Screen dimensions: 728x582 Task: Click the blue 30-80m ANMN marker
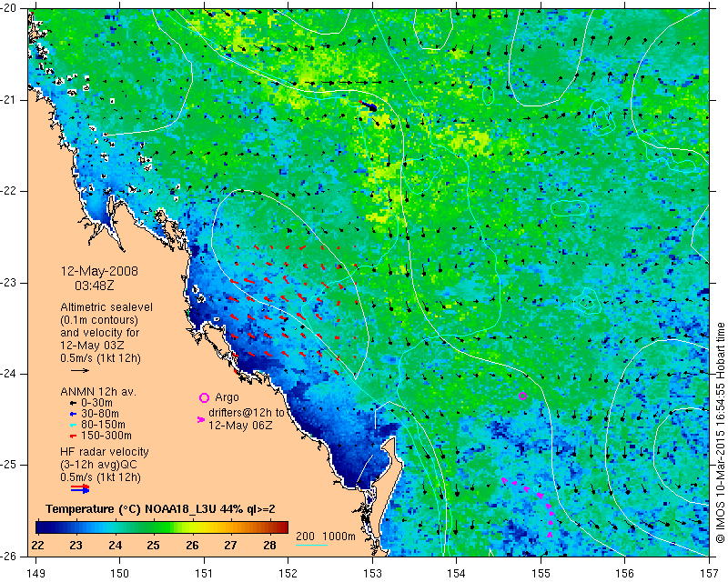73,414
